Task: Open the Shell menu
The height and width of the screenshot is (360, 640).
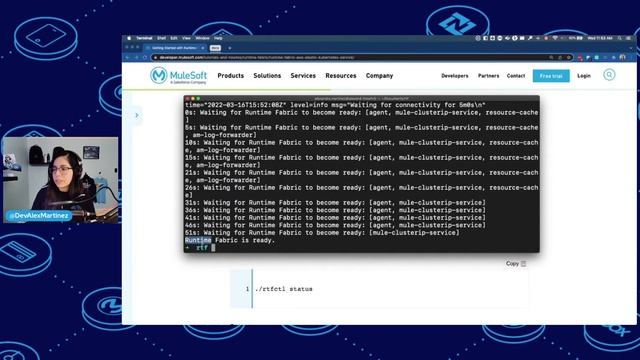Action: [162, 38]
